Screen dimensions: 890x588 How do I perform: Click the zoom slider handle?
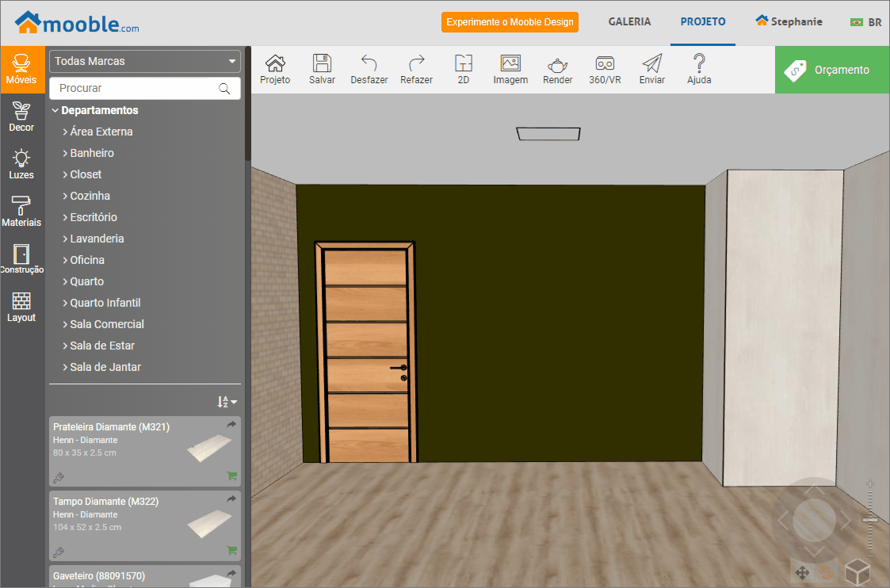tap(870, 519)
